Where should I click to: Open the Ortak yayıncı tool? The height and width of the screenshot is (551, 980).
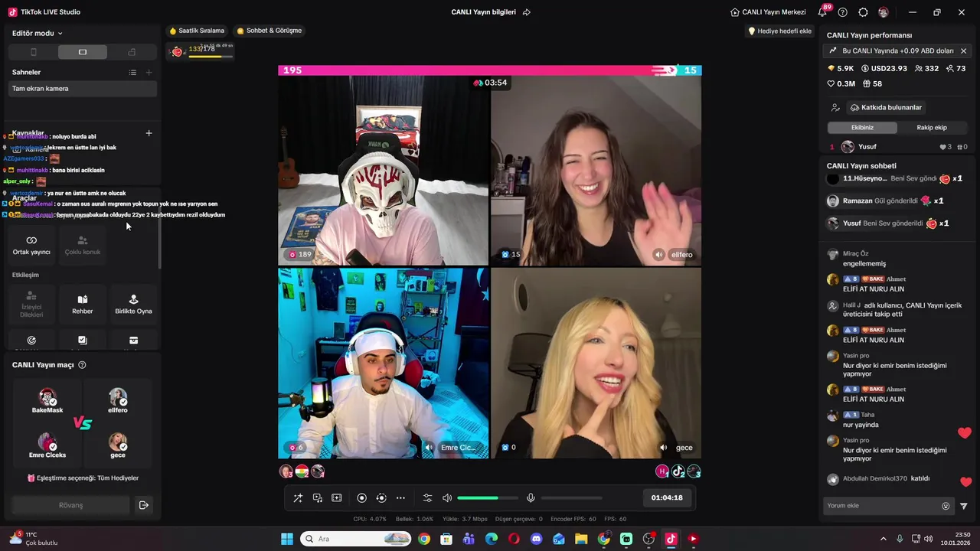[31, 245]
